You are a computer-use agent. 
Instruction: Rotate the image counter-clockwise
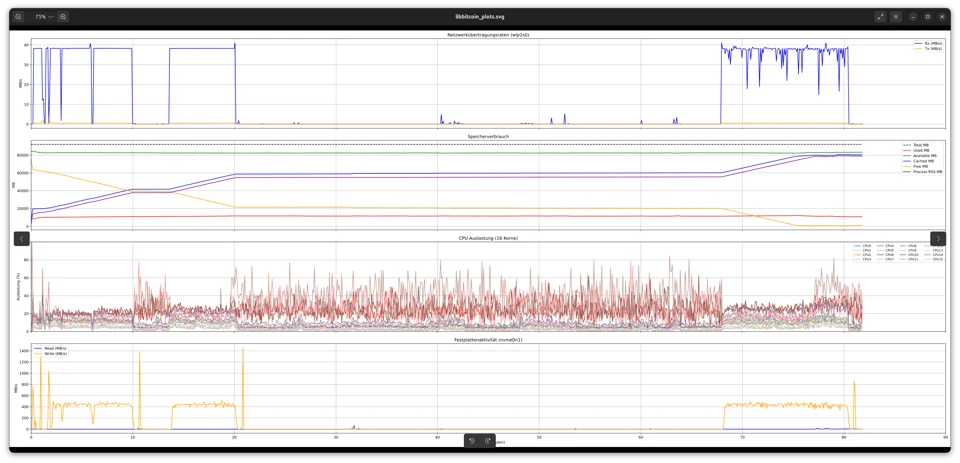pos(472,440)
